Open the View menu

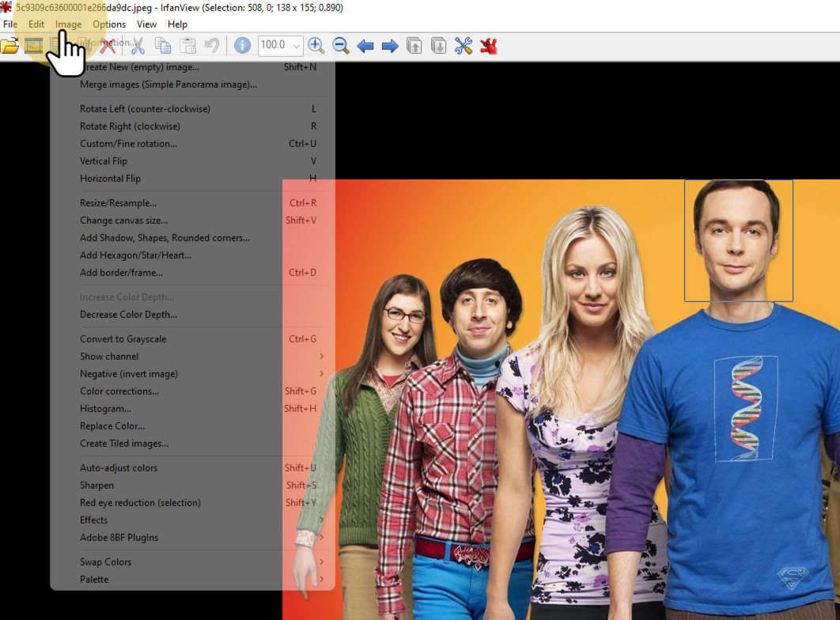[x=146, y=24]
